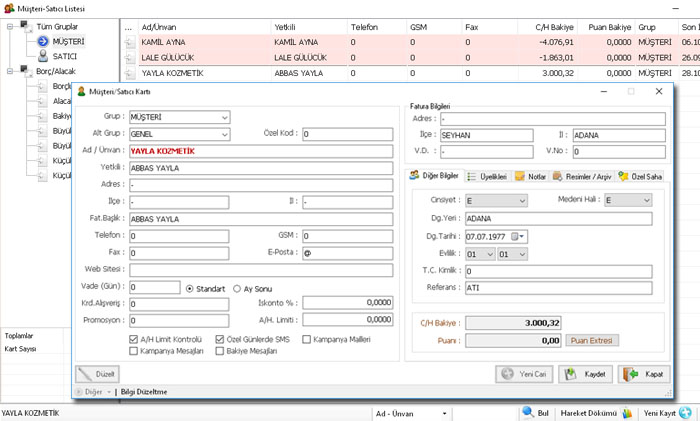The height and width of the screenshot is (421, 700).
Task: Click the Diğer arrow icon in status bar
Action: point(79,392)
